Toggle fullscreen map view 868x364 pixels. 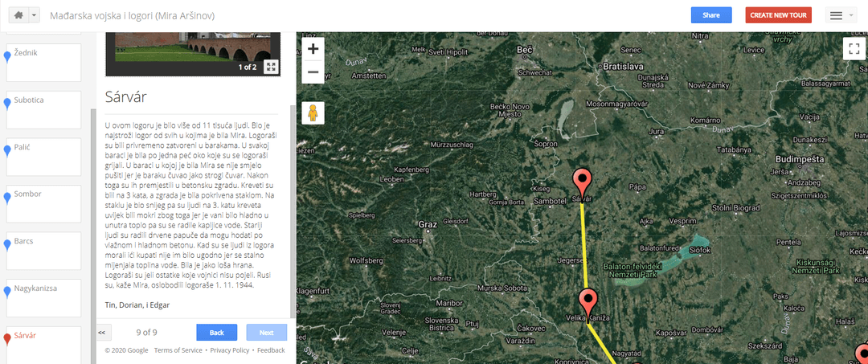(x=853, y=48)
